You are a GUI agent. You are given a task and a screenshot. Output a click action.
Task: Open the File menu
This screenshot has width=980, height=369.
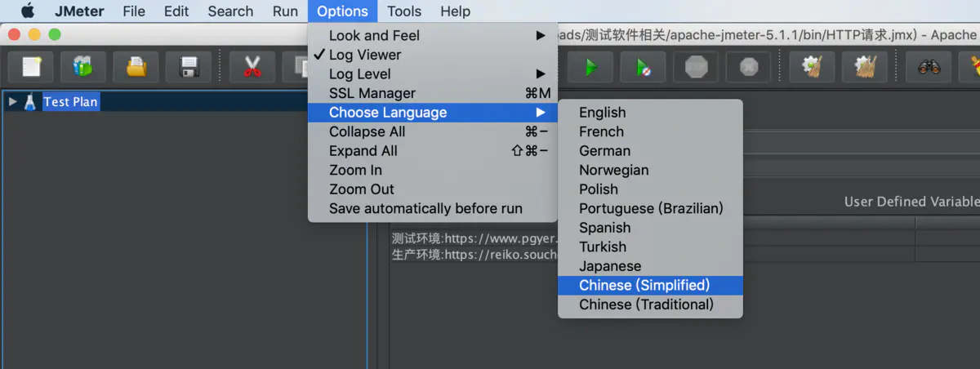click(134, 11)
